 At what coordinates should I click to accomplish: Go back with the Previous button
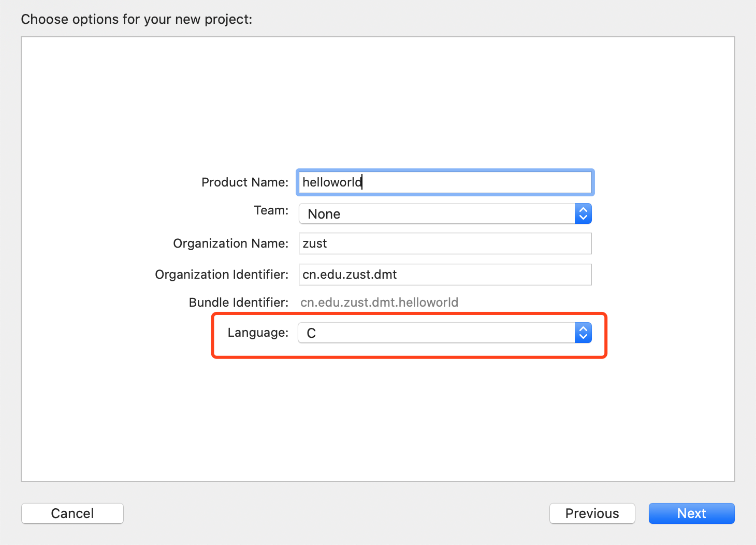592,513
